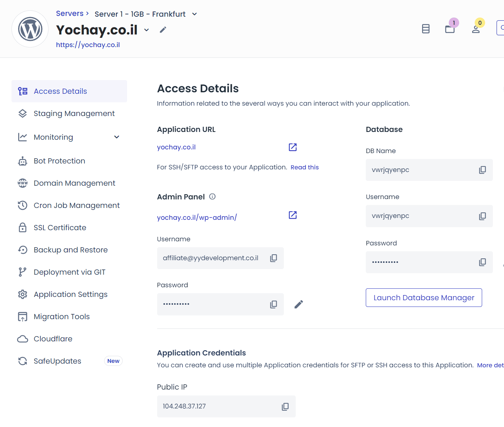Image resolution: width=504 pixels, height=427 pixels.
Task: Copy the Database username value
Action: pyautogui.click(x=483, y=216)
